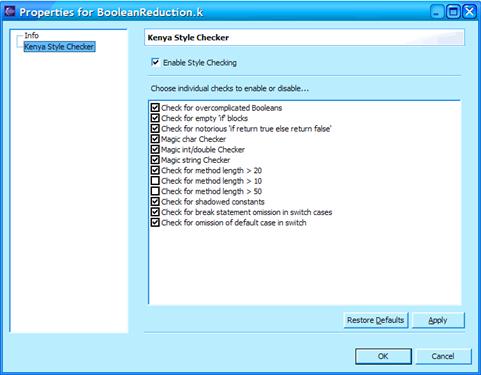Toggle the Magic char Checker box
Viewport: 481px width, 375px height.
coord(155,139)
